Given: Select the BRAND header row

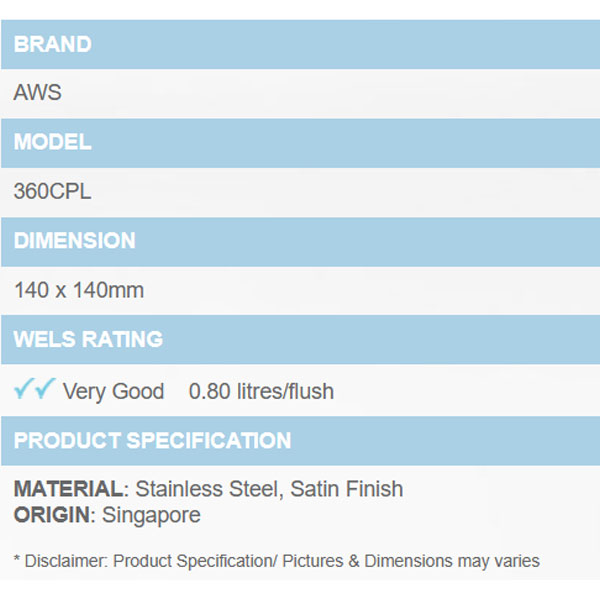Looking at the screenshot, I should [x=300, y=44].
